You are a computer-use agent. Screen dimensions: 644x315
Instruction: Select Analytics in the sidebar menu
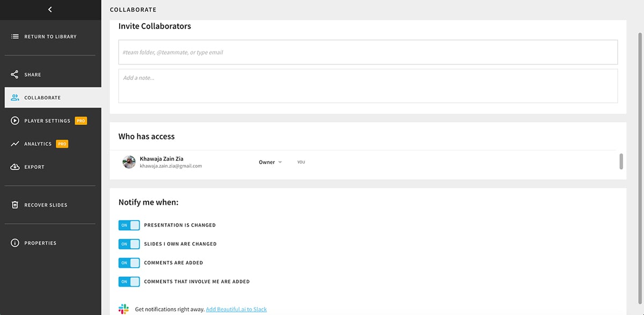[x=38, y=144]
